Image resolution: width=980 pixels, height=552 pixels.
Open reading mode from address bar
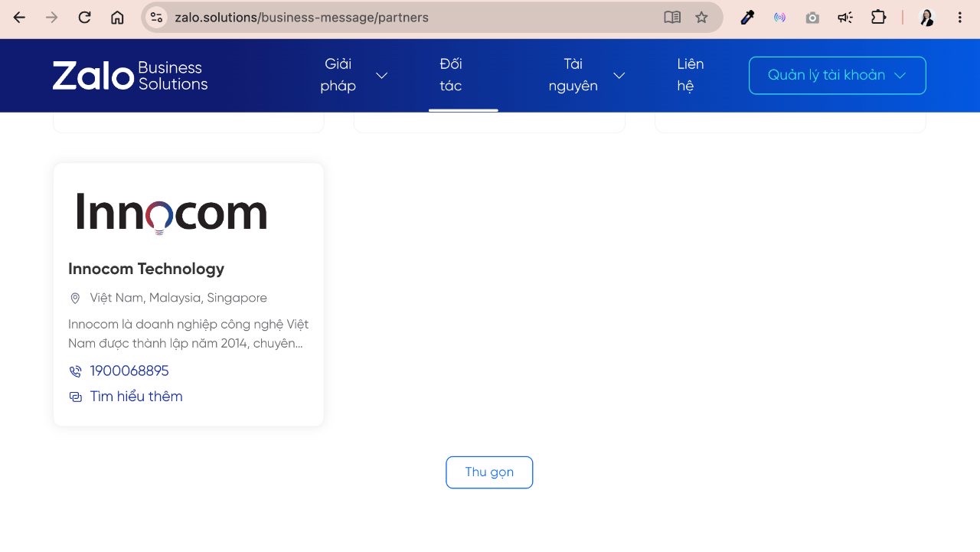pos(672,17)
